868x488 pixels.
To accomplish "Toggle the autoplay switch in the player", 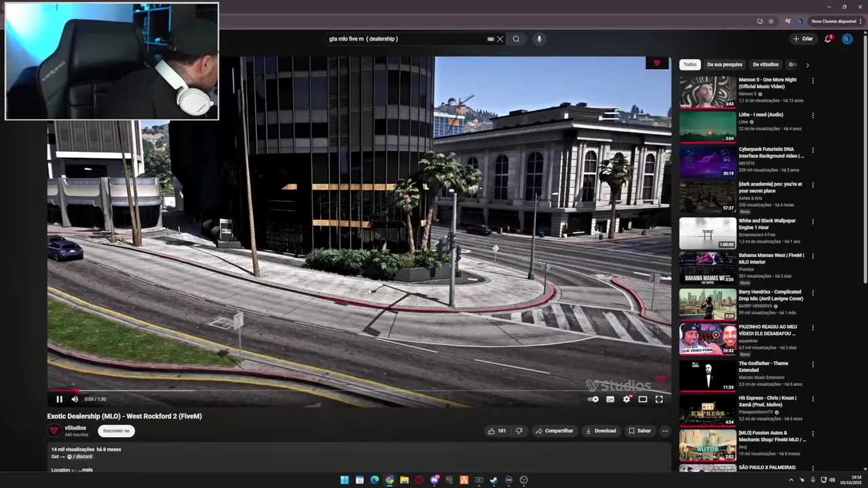I will [593, 399].
